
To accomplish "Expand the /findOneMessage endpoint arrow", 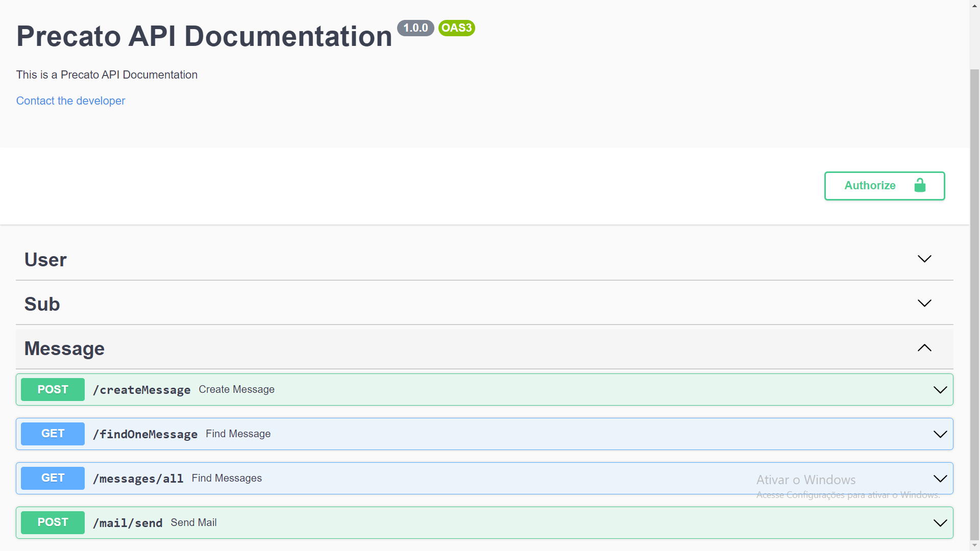I will tap(940, 434).
